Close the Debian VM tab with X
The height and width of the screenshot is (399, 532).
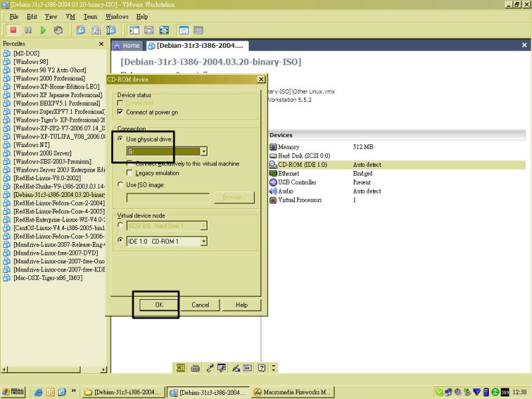(524, 45)
